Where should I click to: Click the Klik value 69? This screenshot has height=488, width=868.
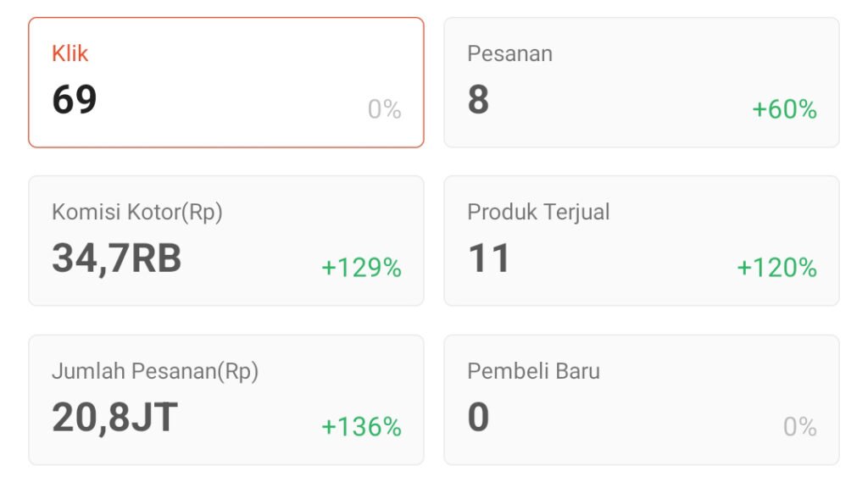coord(75,100)
